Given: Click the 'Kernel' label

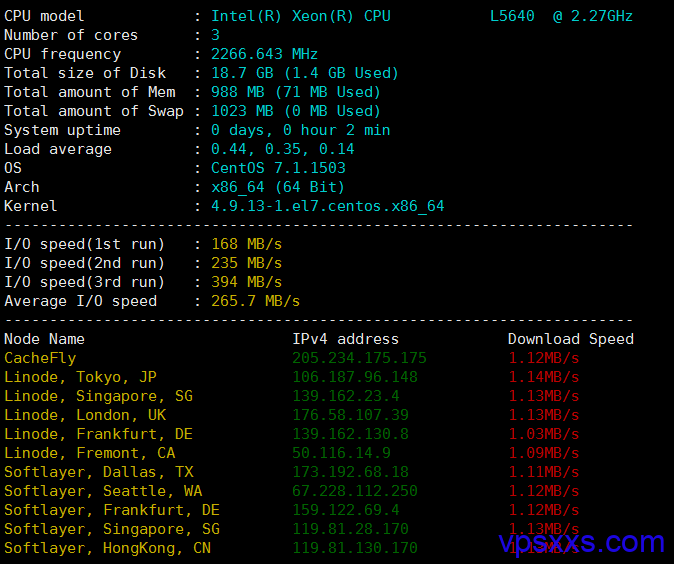Looking at the screenshot, I should pyautogui.click(x=31, y=206).
